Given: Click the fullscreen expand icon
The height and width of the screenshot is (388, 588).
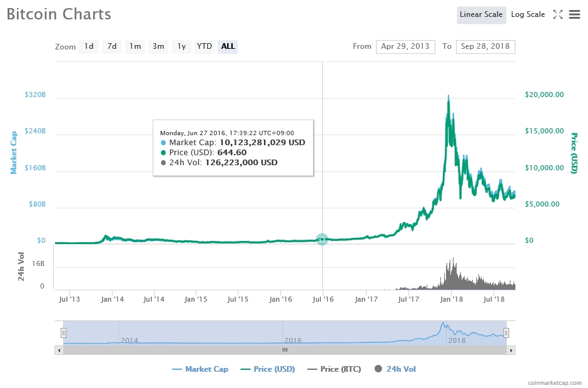Looking at the screenshot, I should click(558, 14).
